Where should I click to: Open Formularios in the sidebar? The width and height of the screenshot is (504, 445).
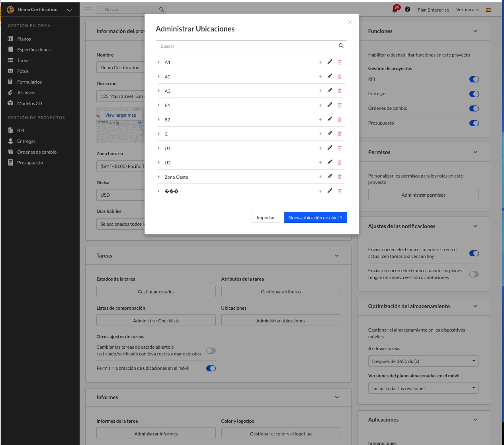[x=29, y=82]
